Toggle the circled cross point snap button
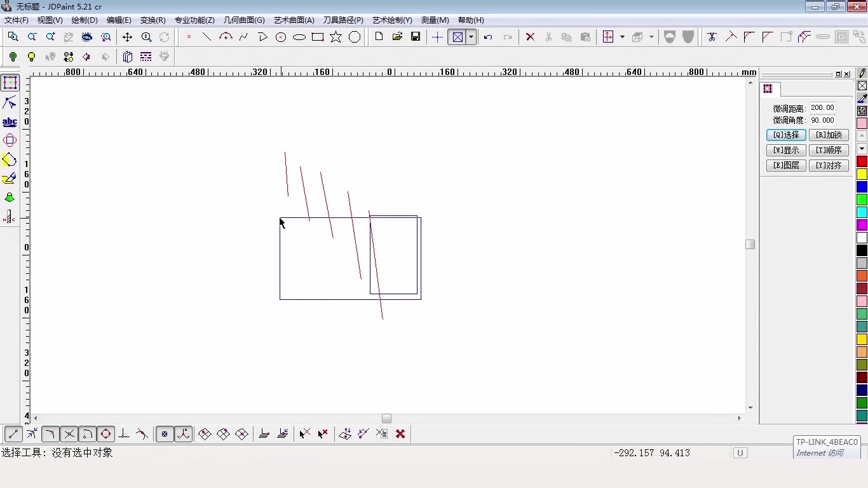 [165, 434]
